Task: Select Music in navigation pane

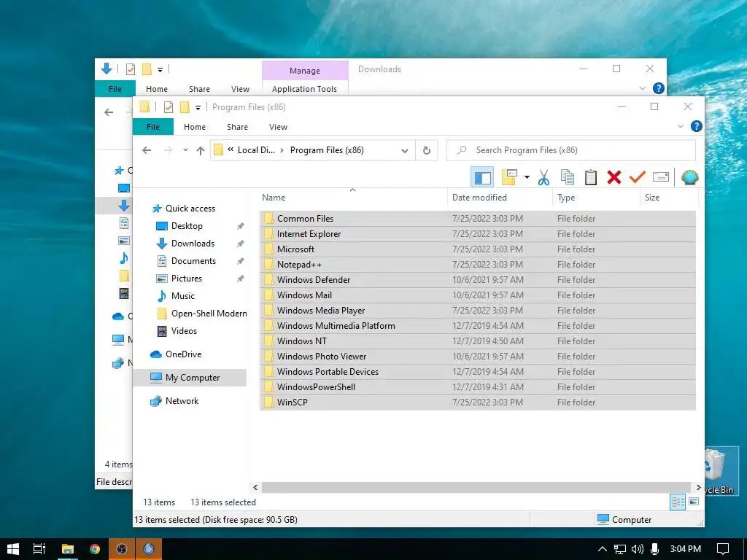Action: point(182,296)
